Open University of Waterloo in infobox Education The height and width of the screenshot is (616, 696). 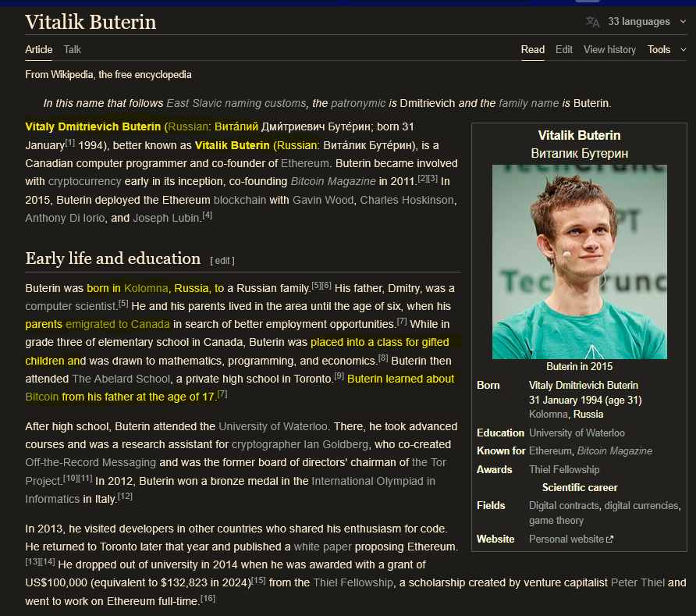pyautogui.click(x=577, y=433)
